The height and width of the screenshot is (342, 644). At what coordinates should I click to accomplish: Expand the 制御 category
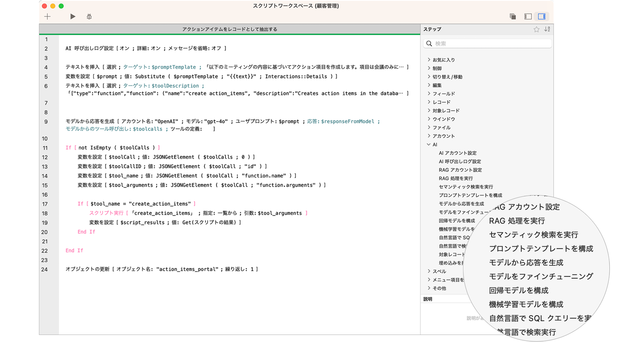click(x=429, y=68)
